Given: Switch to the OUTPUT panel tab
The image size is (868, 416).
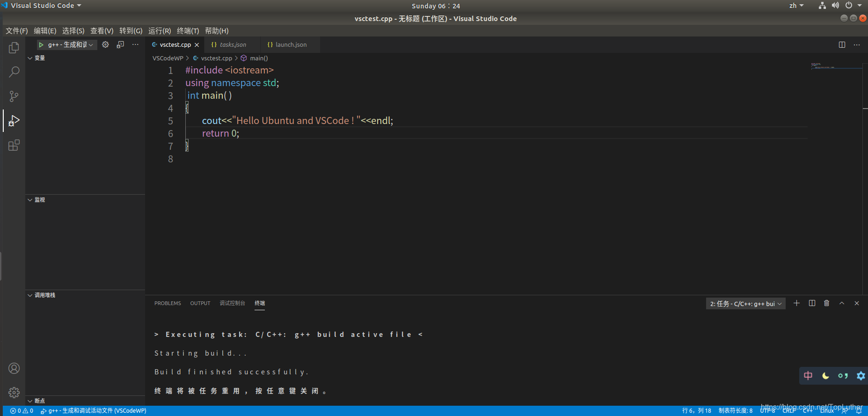Looking at the screenshot, I should [200, 303].
